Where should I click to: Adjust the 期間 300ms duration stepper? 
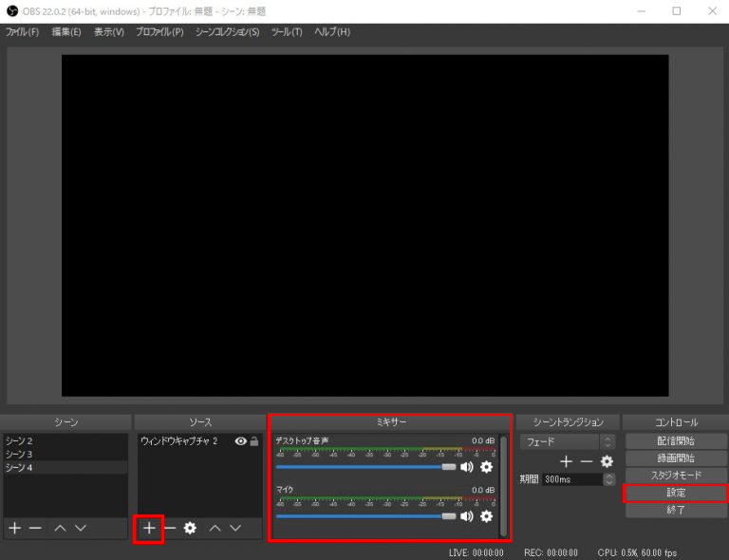point(607,479)
